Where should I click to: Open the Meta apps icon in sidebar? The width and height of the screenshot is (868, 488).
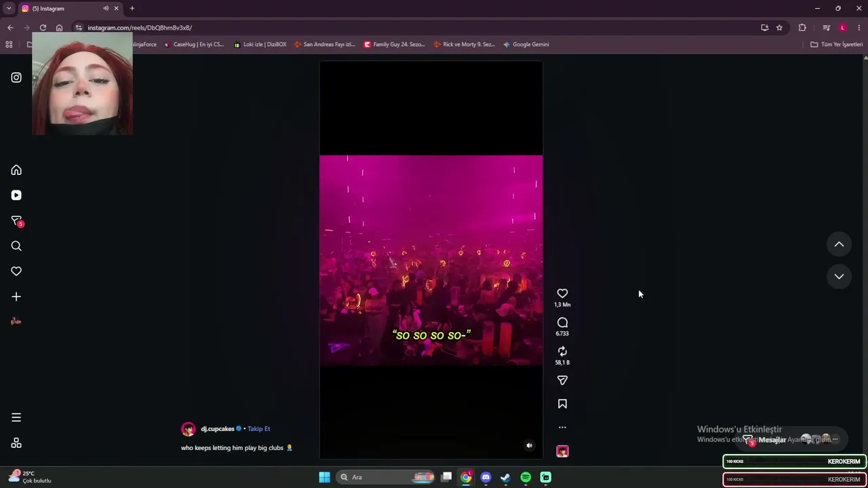click(16, 443)
